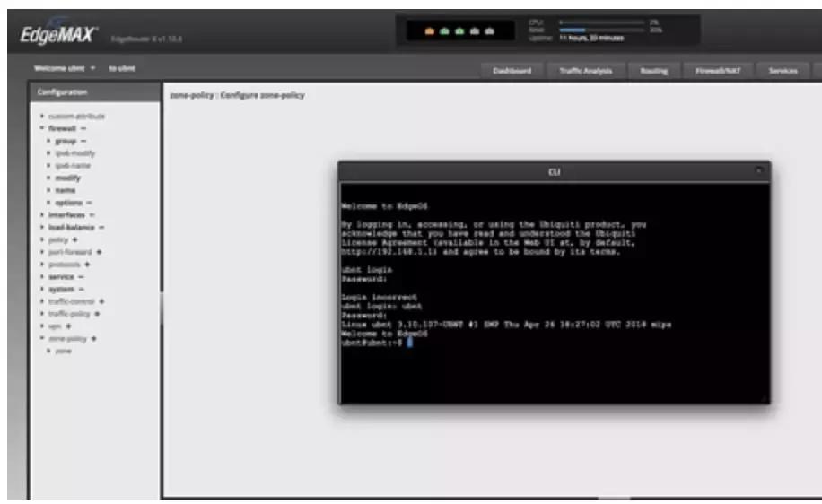Expand the group node under firewall
The height and width of the screenshot is (504, 822).
[x=48, y=141]
